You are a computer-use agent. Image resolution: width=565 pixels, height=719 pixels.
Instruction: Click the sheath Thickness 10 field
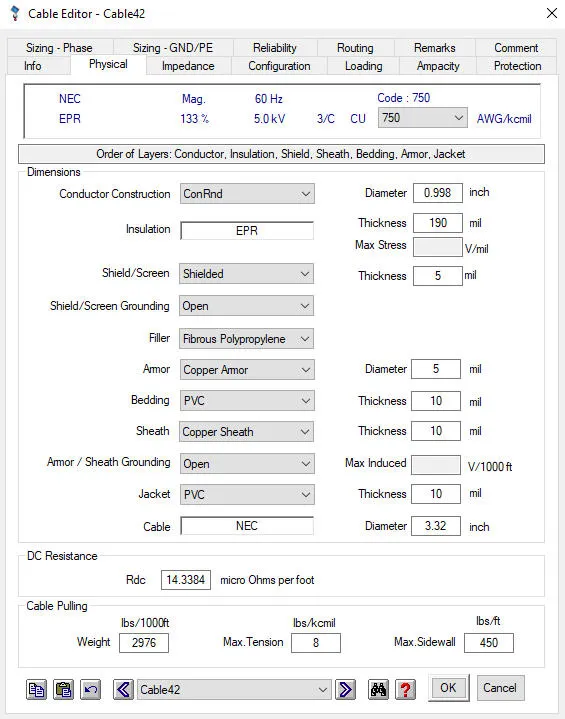tap(436, 431)
